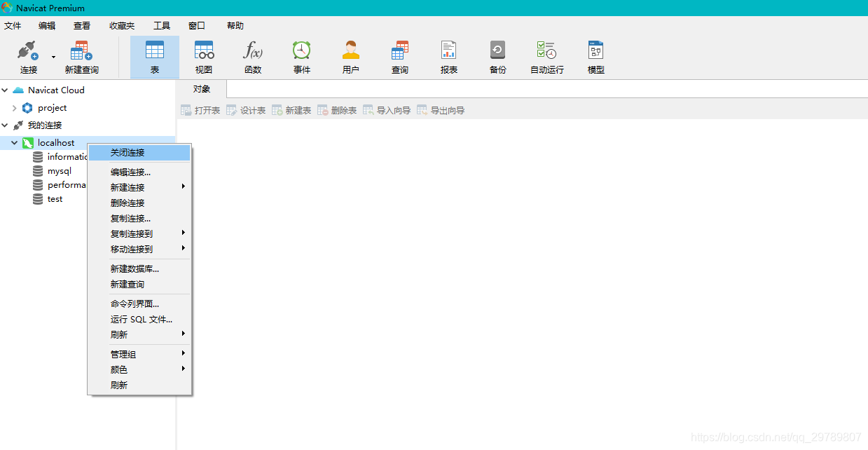Choose Duplicate Connection (复制连接...) in context menu
This screenshot has height=450, width=868.
point(139,218)
